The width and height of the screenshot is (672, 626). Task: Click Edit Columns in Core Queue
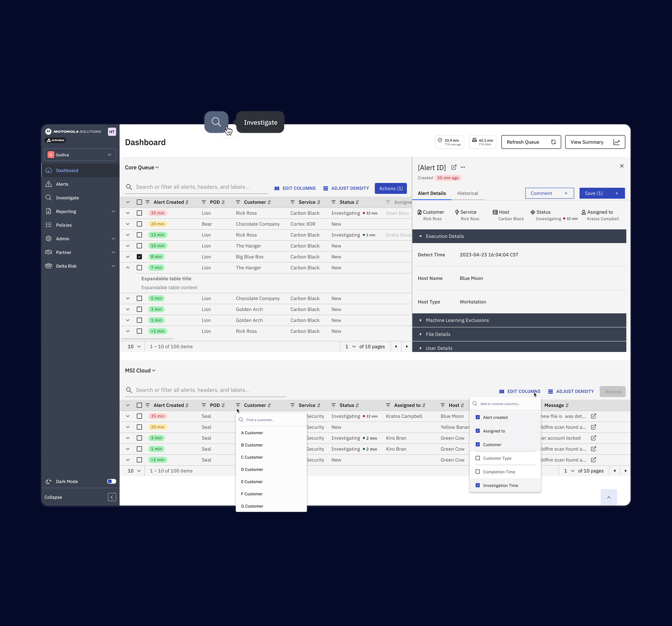(x=295, y=188)
